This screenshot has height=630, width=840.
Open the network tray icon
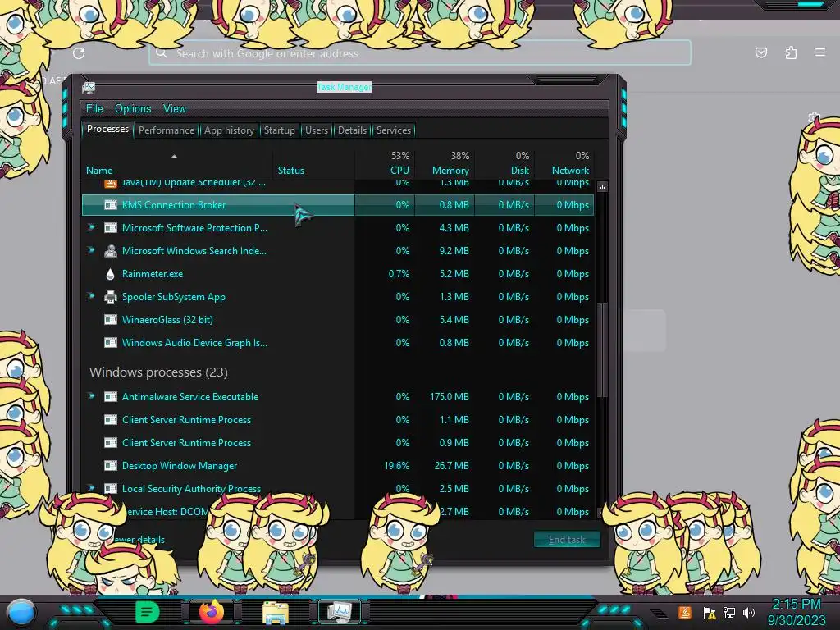click(729, 613)
